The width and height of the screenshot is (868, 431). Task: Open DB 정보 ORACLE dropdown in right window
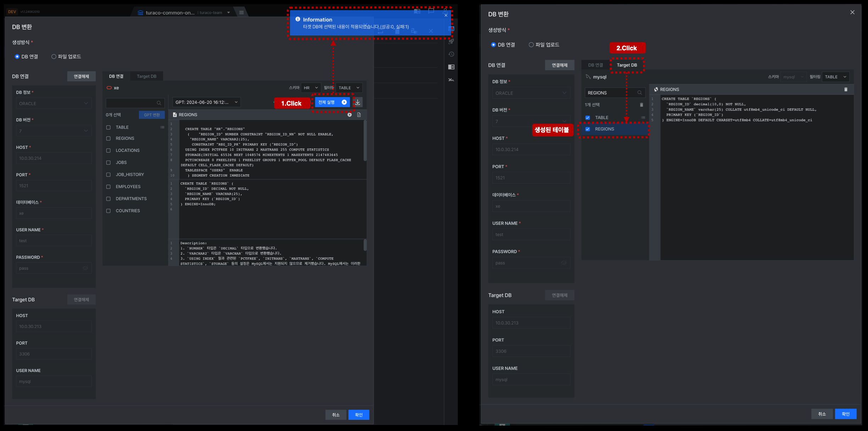tap(531, 93)
